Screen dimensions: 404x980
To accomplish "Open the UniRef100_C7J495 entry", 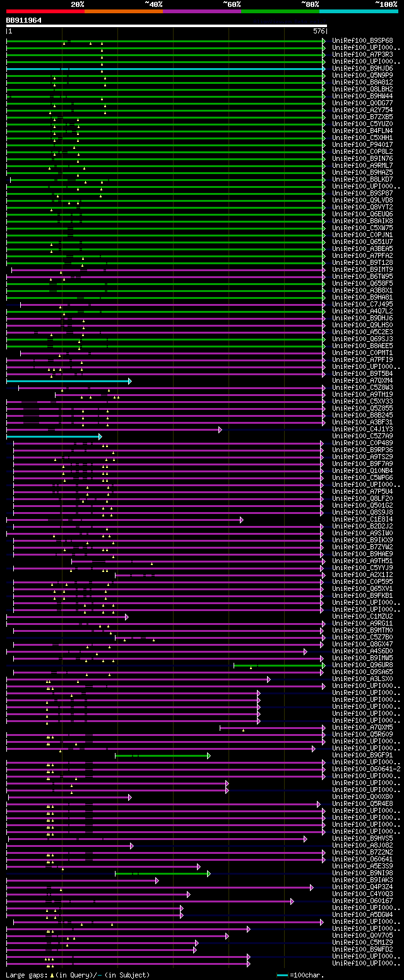I will [362, 304].
